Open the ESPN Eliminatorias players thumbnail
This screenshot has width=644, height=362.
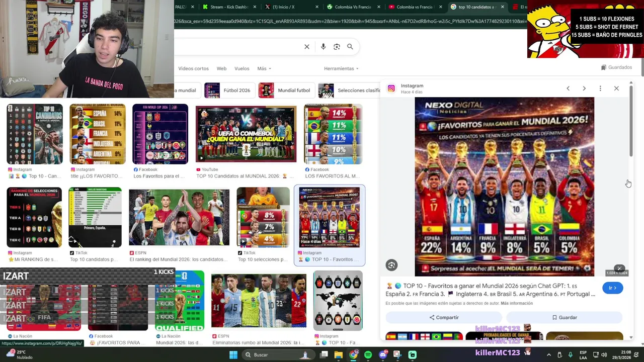[x=259, y=301]
